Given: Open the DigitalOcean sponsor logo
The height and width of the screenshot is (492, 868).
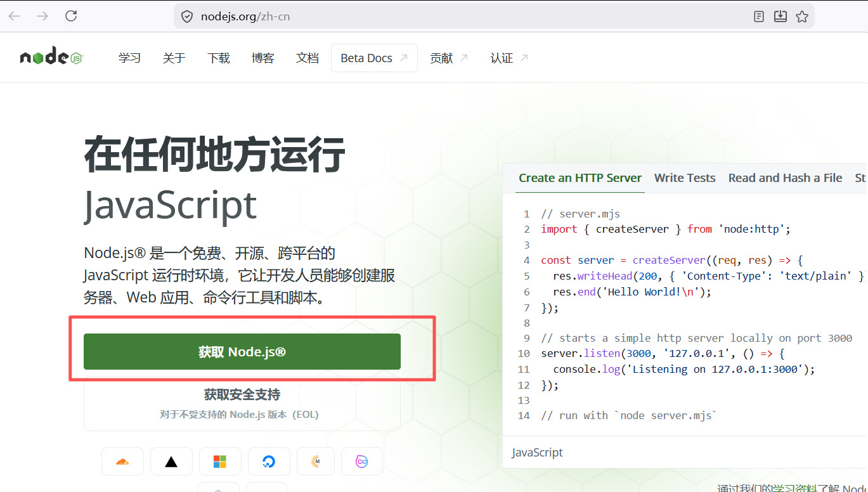Looking at the screenshot, I should [269, 462].
